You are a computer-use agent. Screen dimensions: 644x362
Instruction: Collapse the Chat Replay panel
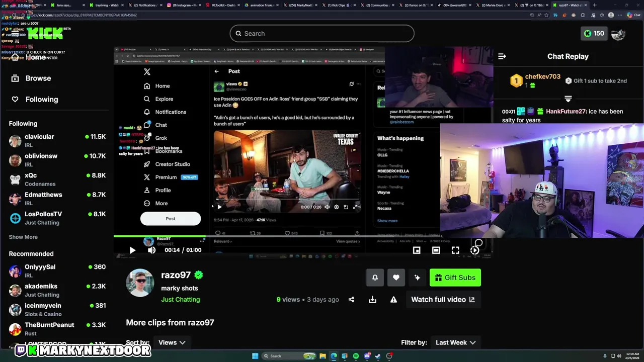click(502, 56)
